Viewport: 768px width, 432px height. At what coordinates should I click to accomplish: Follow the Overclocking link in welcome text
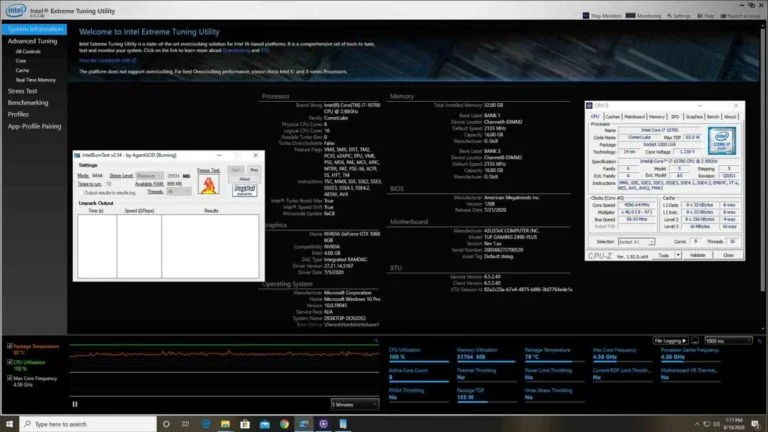236,50
